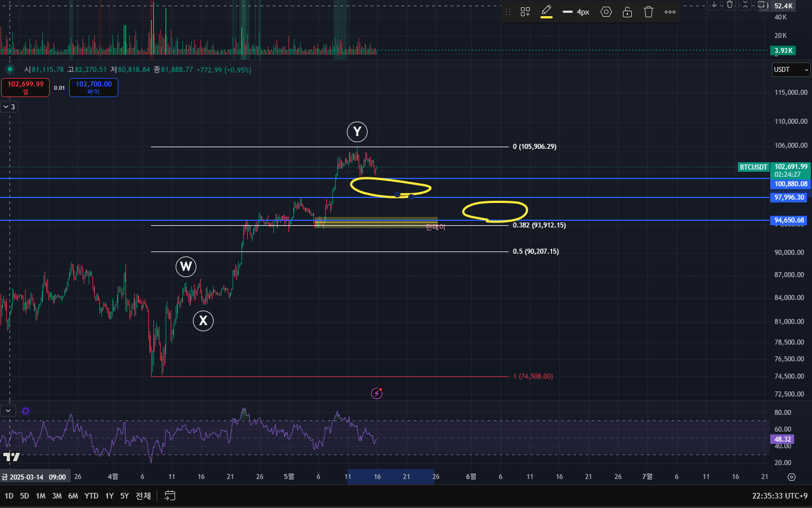Select the 3M time range
This screenshot has width=812, height=508.
click(57, 496)
